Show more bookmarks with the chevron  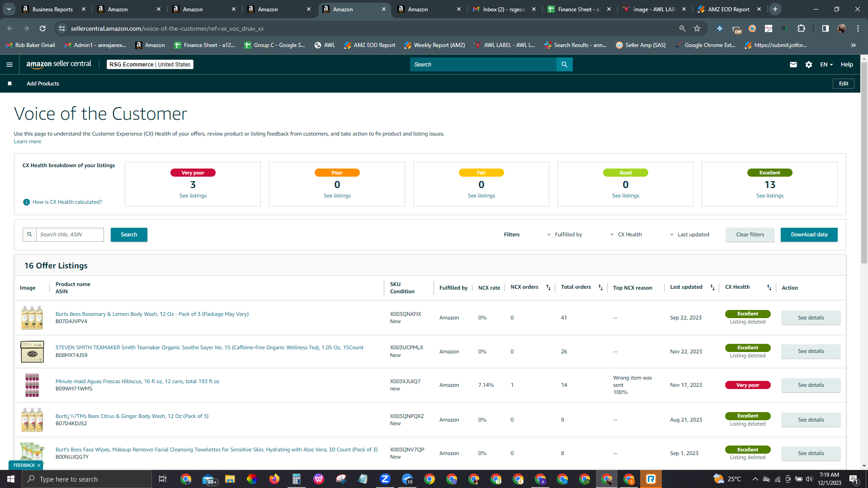coord(854,45)
